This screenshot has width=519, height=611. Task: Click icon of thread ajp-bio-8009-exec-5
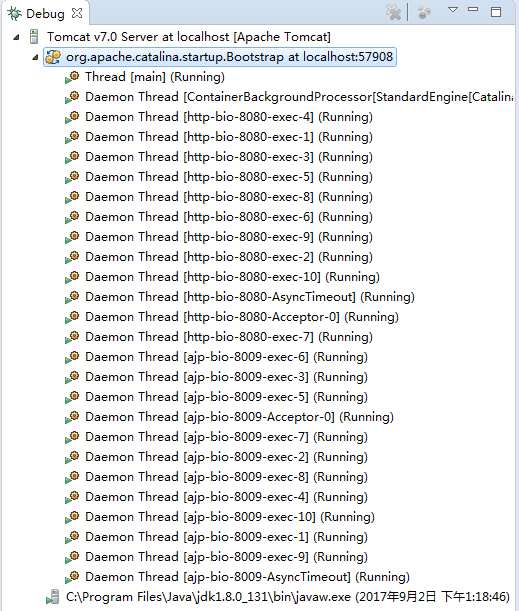pyautogui.click(x=72, y=397)
